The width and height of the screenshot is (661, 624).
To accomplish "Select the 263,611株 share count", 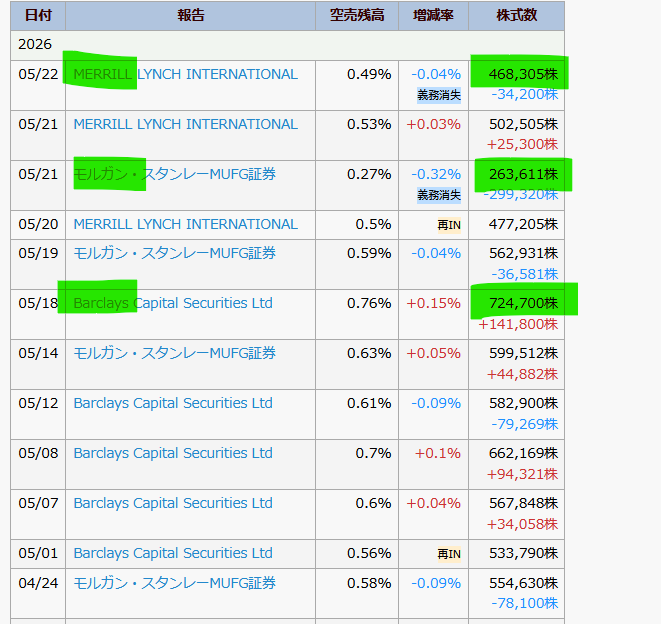I will click(523, 174).
